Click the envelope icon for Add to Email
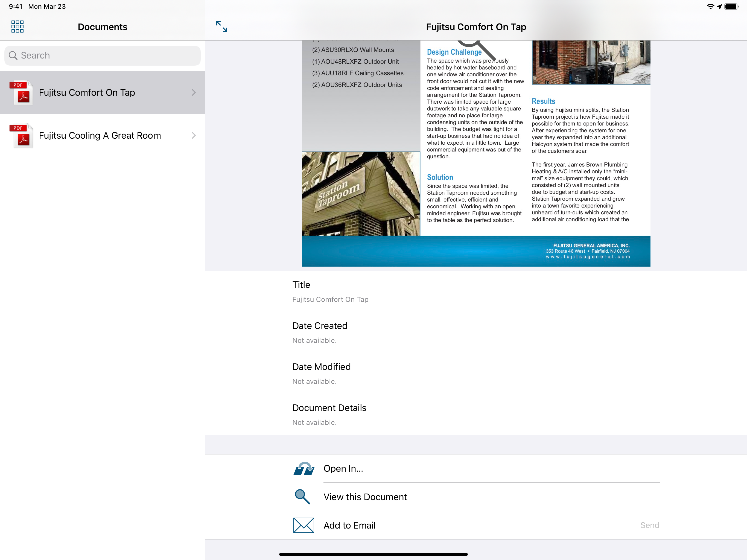The width and height of the screenshot is (747, 560). (304, 525)
